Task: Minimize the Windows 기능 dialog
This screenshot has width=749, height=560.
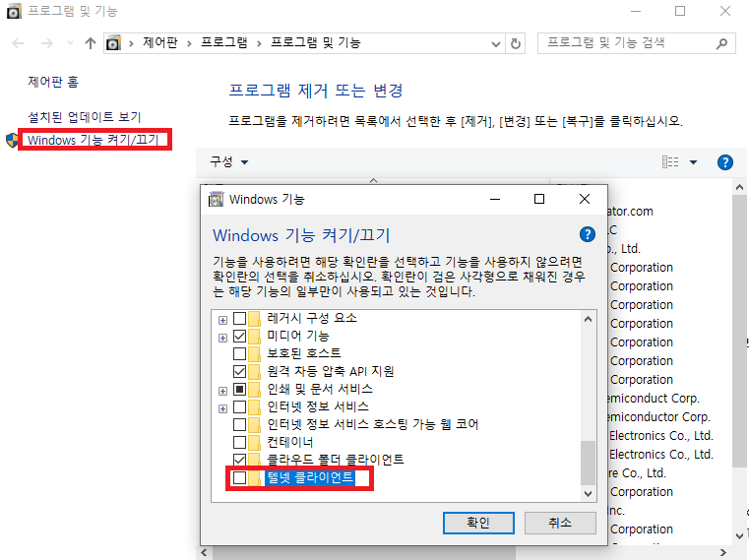Action: (495, 199)
